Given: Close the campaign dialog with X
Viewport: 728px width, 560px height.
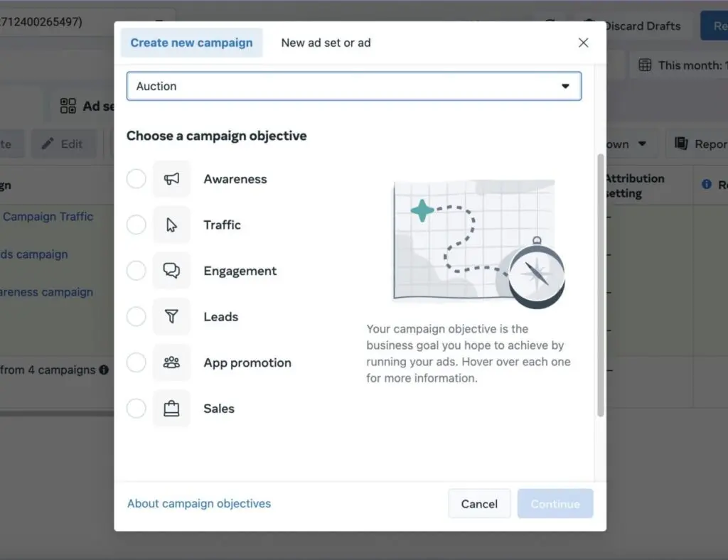Looking at the screenshot, I should point(584,43).
